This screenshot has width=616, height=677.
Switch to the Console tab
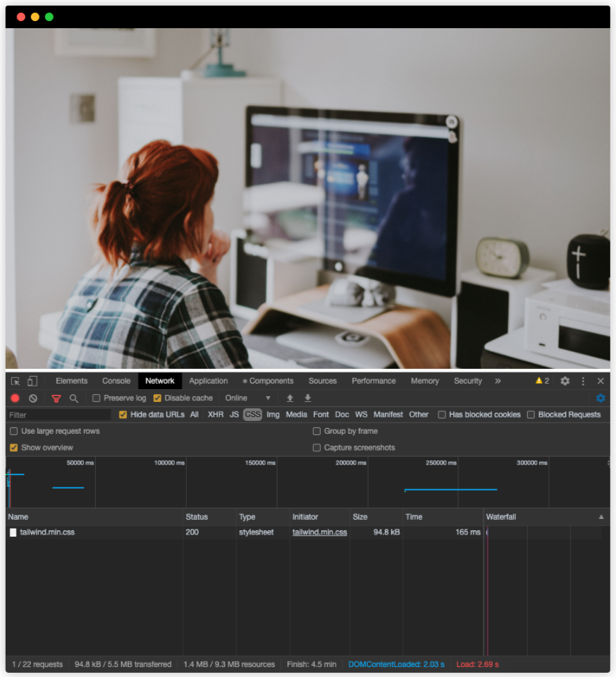coord(116,381)
